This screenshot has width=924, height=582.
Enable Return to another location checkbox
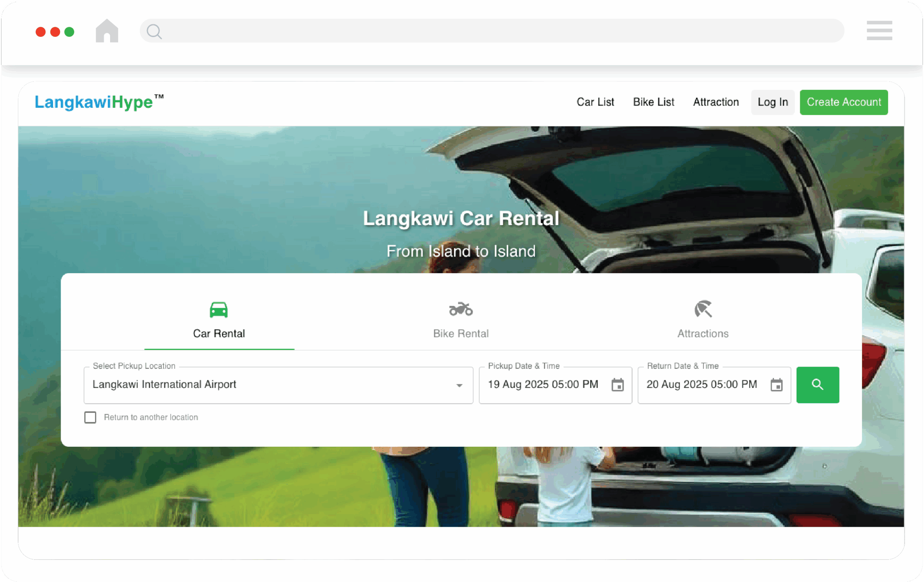coord(90,417)
